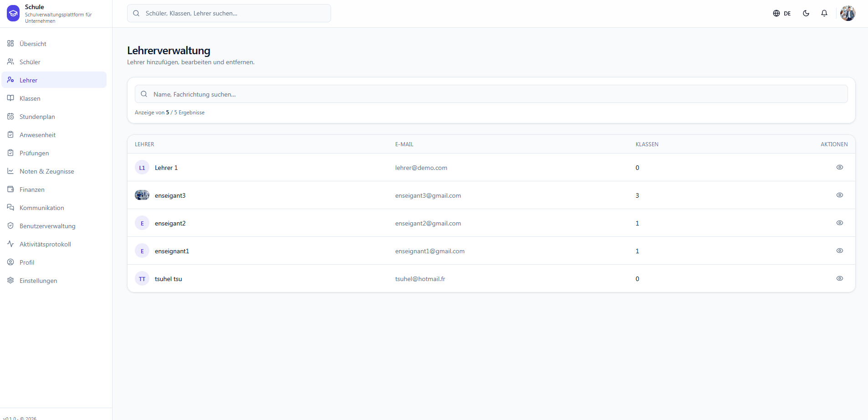Select the name Lehrer 1
This screenshot has height=420, width=868.
166,168
